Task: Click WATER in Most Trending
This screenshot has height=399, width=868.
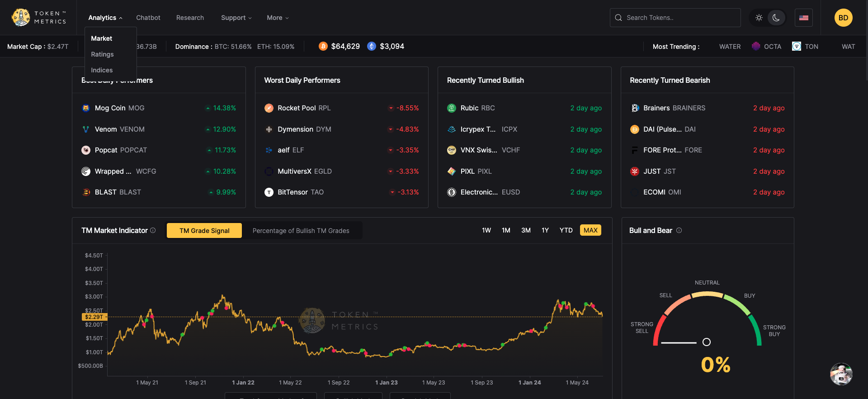Action: 730,47
